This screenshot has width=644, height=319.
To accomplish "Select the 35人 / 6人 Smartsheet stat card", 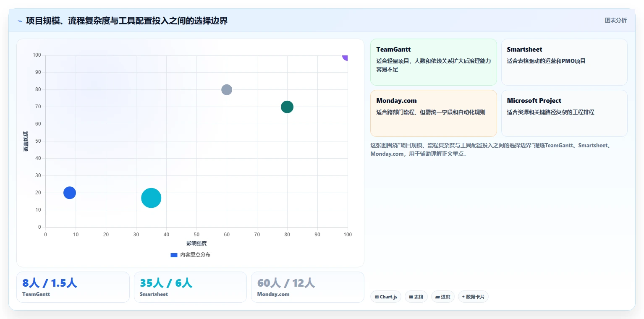I will coord(190,287).
